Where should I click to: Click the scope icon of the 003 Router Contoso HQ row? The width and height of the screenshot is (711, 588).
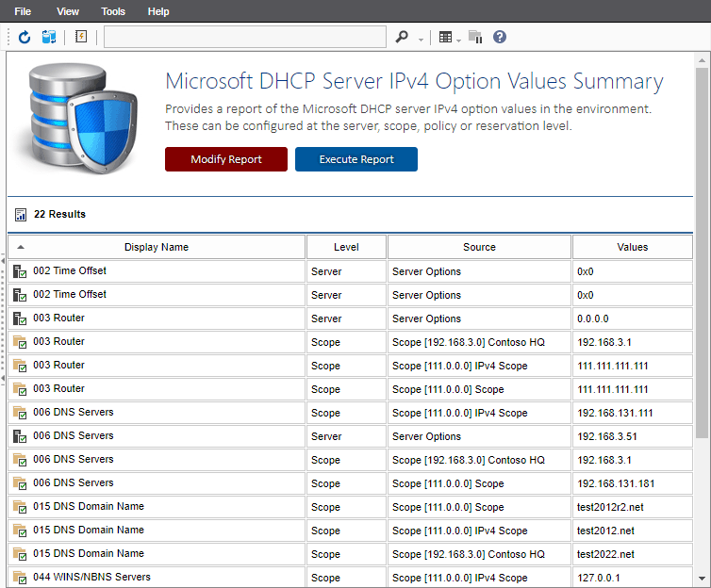point(20,342)
